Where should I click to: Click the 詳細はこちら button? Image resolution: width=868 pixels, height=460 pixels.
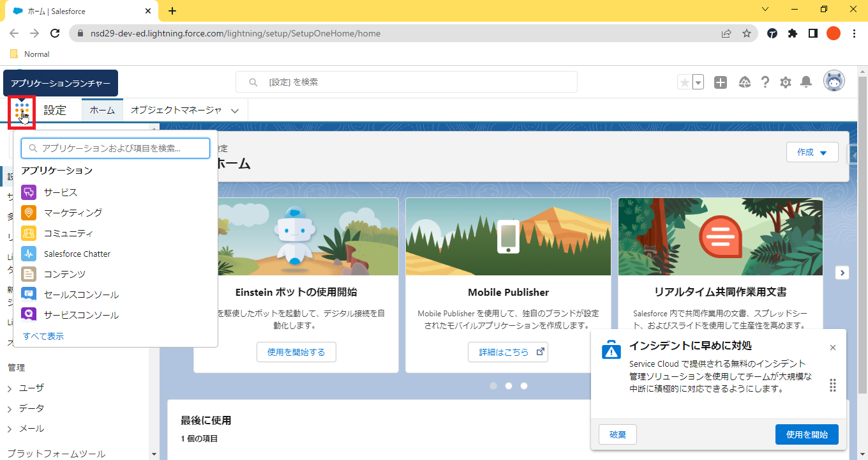coord(508,352)
